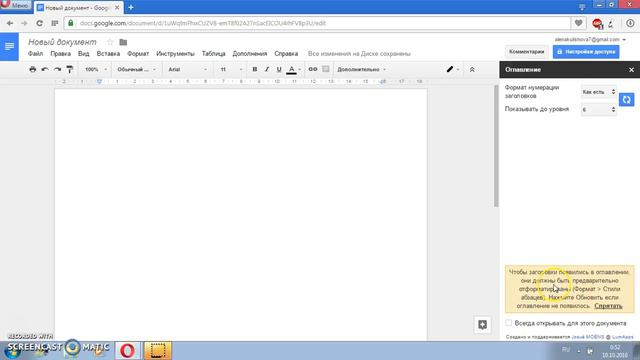Open the zoom 100% dropdown

(x=96, y=69)
